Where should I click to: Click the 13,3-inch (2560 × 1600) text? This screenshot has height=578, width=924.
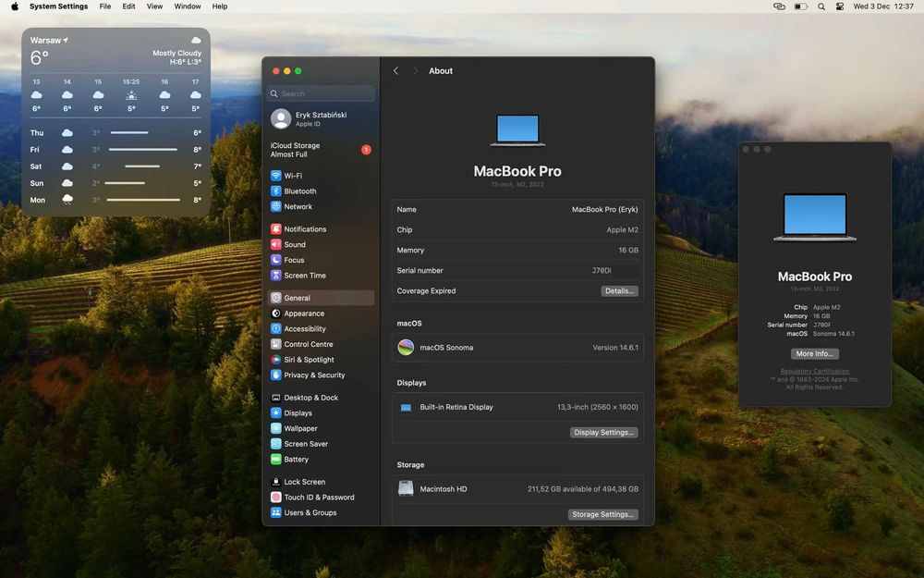(x=598, y=407)
